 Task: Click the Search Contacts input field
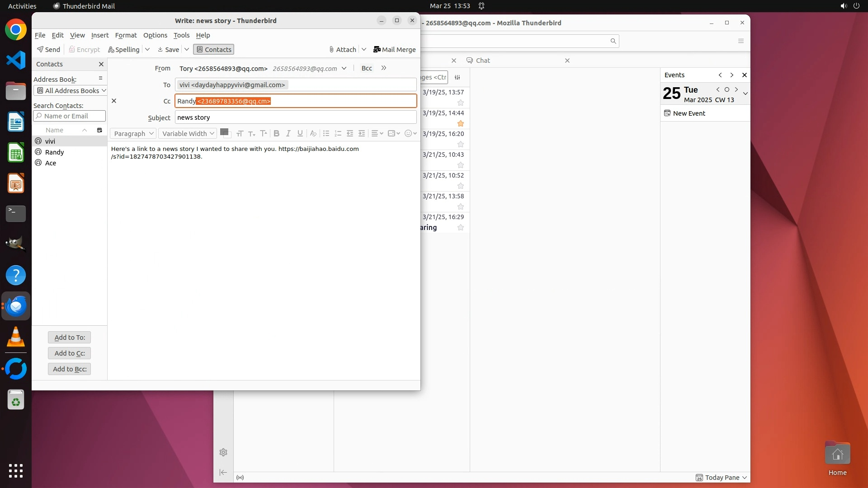pyautogui.click(x=70, y=116)
